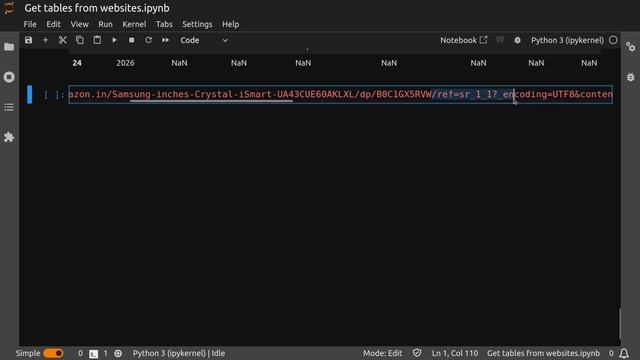This screenshot has width=640, height=360.
Task: Click Ln 1, Col 110 cursor position
Action: [455, 353]
